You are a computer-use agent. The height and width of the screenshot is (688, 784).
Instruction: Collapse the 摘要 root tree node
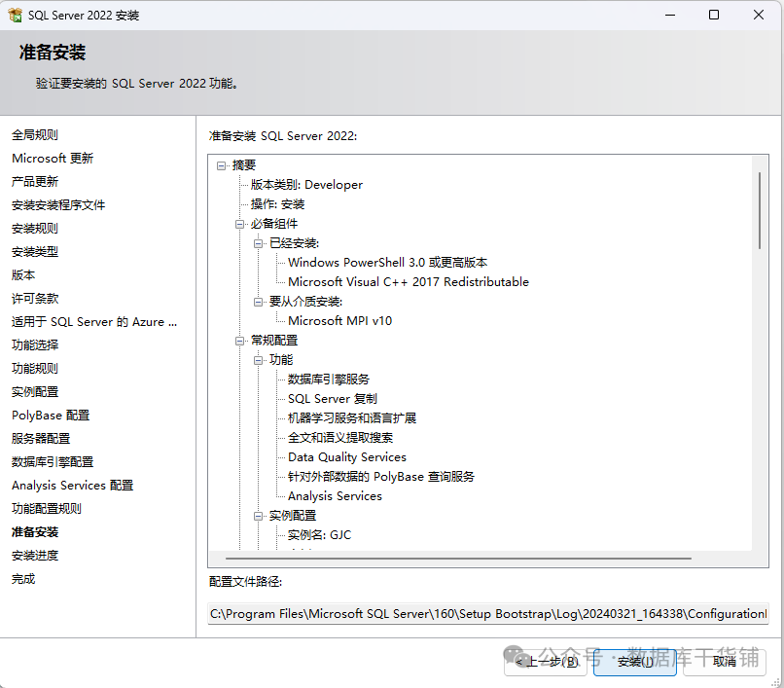(221, 165)
